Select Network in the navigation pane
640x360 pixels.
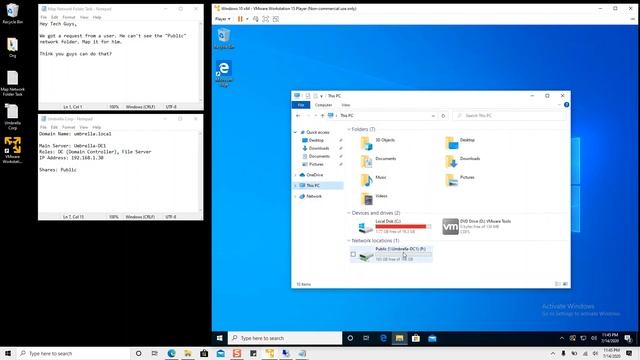tap(313, 196)
